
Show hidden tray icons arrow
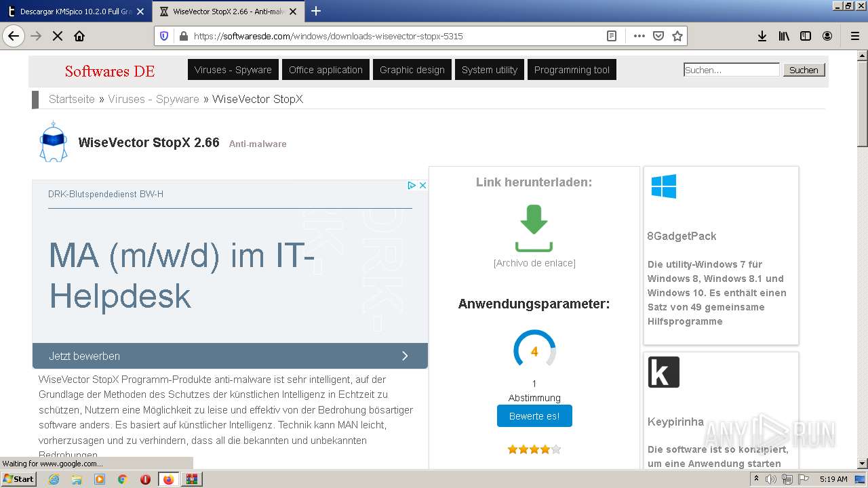[x=756, y=479]
